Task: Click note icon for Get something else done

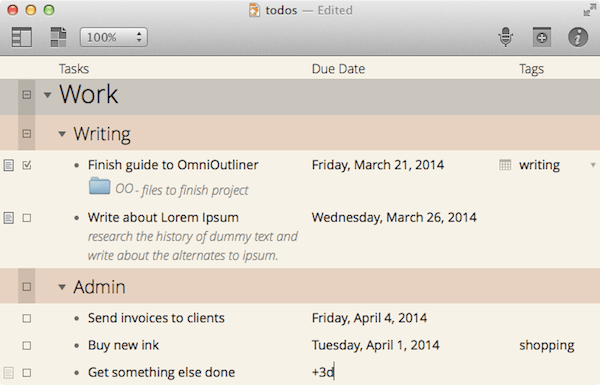Action: tap(8, 373)
